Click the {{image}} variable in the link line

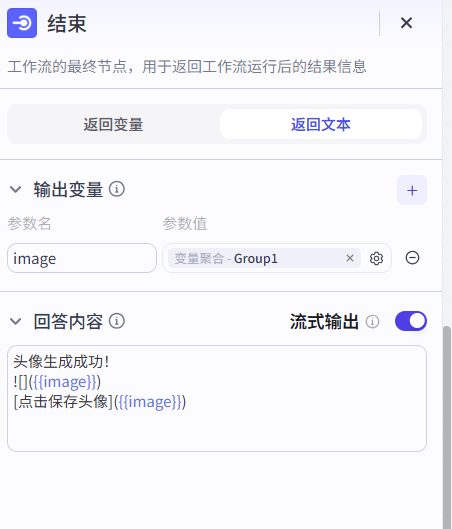(150, 402)
